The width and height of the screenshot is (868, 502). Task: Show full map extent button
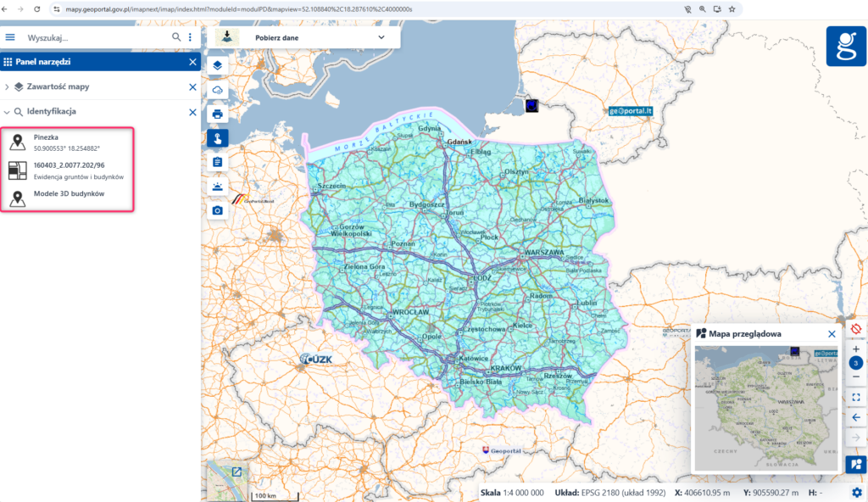click(x=856, y=398)
